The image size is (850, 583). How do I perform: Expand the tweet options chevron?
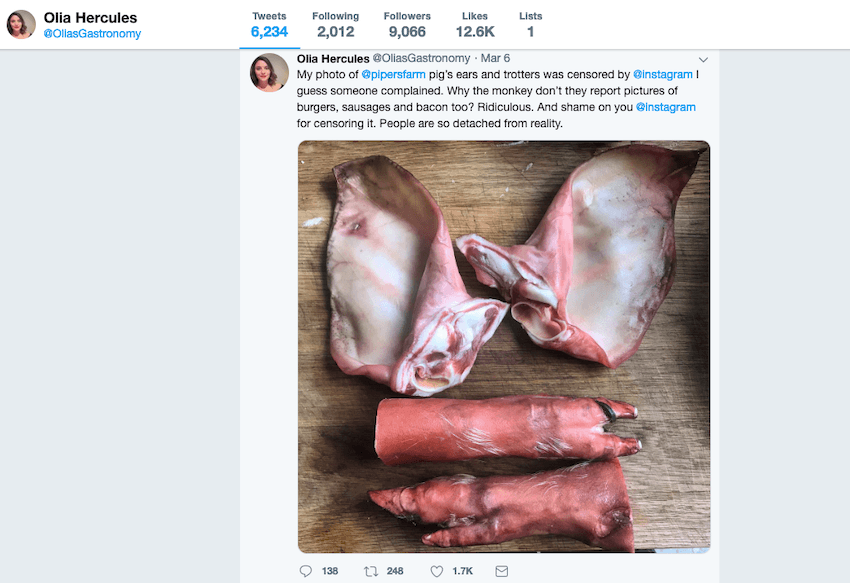pos(703,59)
